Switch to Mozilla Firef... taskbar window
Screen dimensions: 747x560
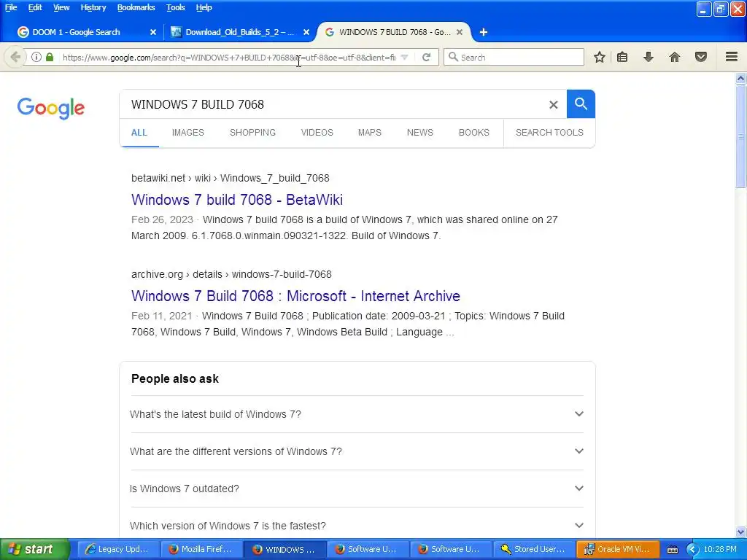tap(201, 549)
